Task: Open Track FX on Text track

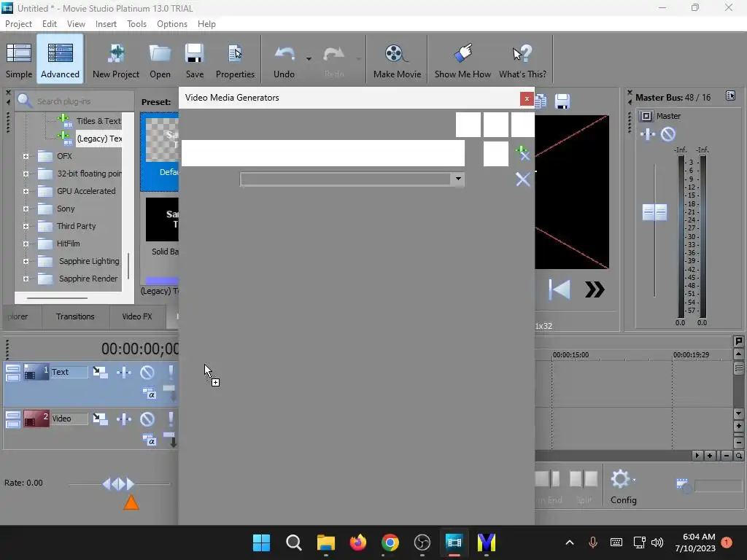Action: click(x=124, y=372)
